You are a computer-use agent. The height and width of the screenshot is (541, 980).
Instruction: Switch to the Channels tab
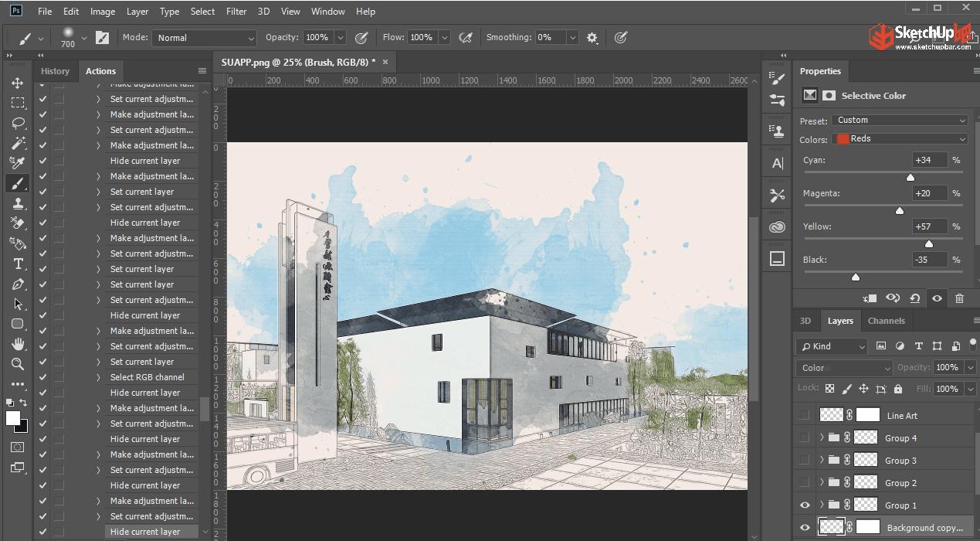point(886,321)
